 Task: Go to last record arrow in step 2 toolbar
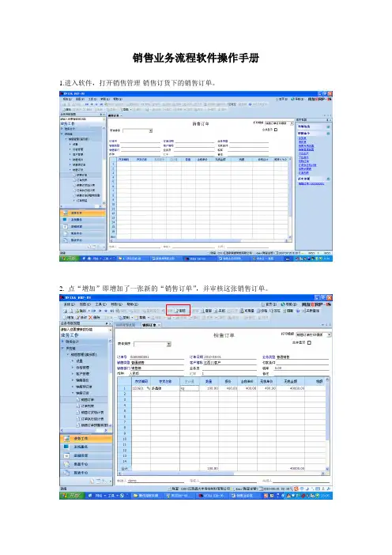point(112,311)
